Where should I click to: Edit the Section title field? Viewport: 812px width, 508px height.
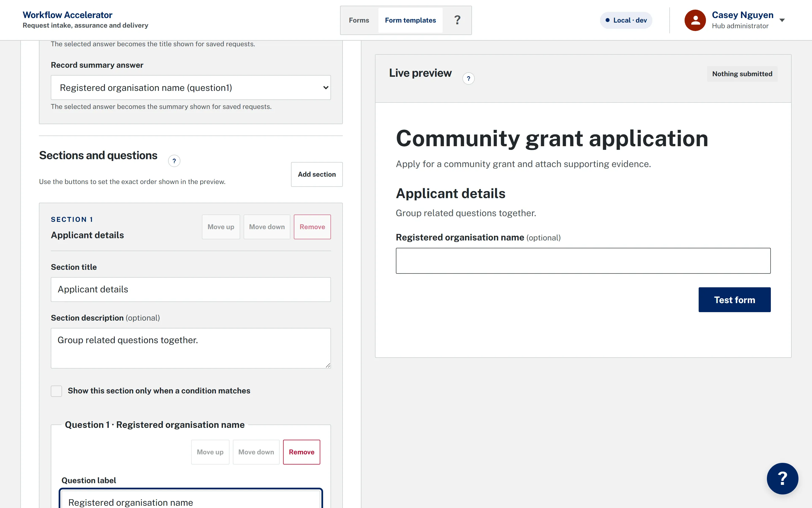pyautogui.click(x=191, y=289)
